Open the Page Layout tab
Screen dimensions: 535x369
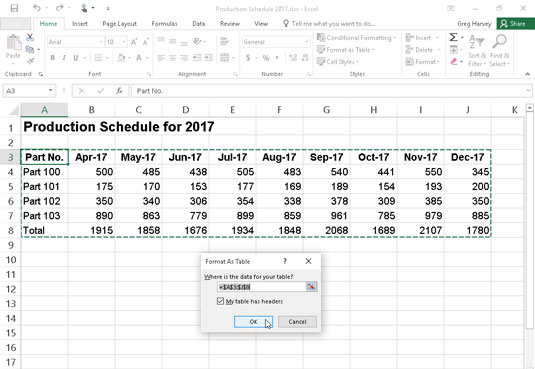[x=119, y=24]
